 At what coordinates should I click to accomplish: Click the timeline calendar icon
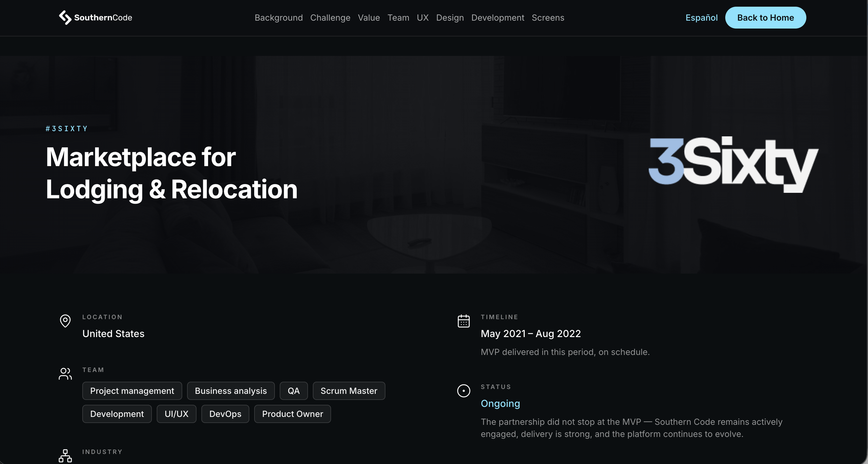pos(464,321)
